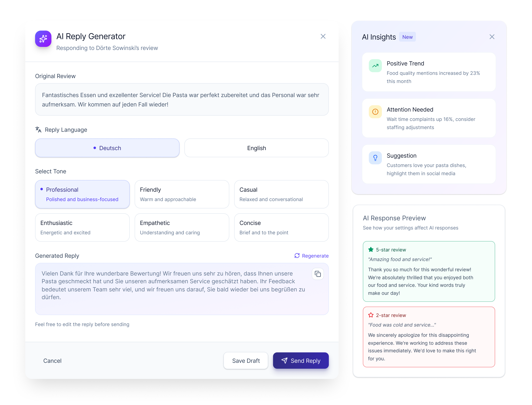This screenshot has height=405, width=532.
Task: Send the generated reply
Action: pyautogui.click(x=301, y=361)
